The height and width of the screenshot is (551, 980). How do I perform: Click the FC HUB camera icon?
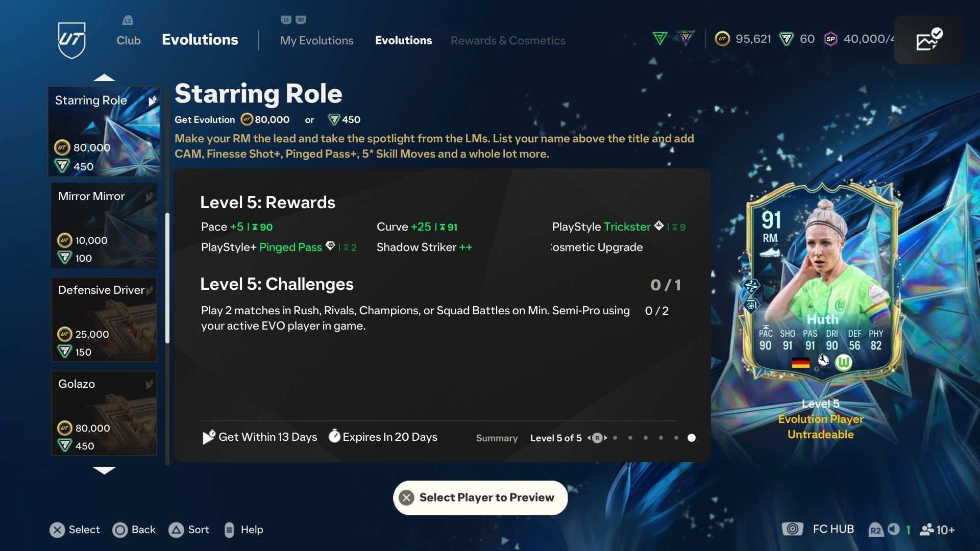792,529
